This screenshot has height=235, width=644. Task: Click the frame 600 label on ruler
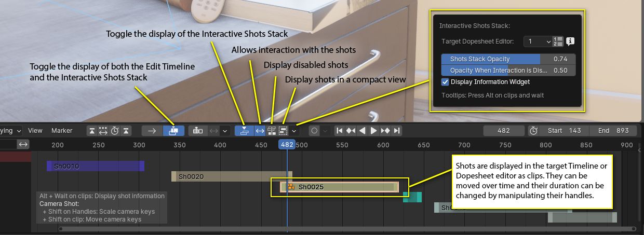coord(383,145)
